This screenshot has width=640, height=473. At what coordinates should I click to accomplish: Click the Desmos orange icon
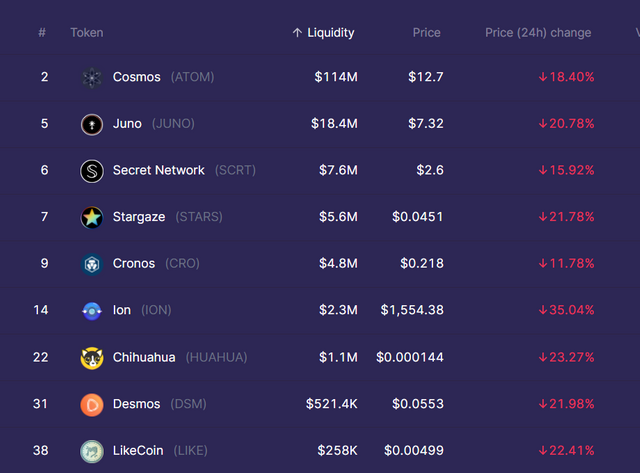(x=92, y=405)
